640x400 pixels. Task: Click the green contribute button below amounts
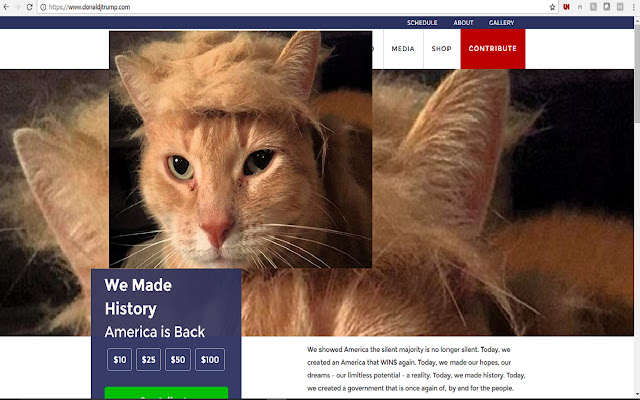(x=166, y=393)
